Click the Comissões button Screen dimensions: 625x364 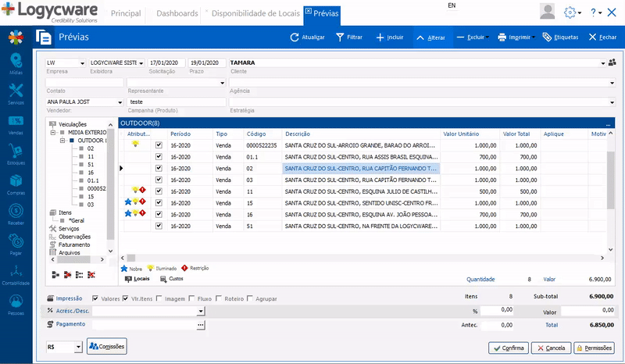[x=107, y=346]
